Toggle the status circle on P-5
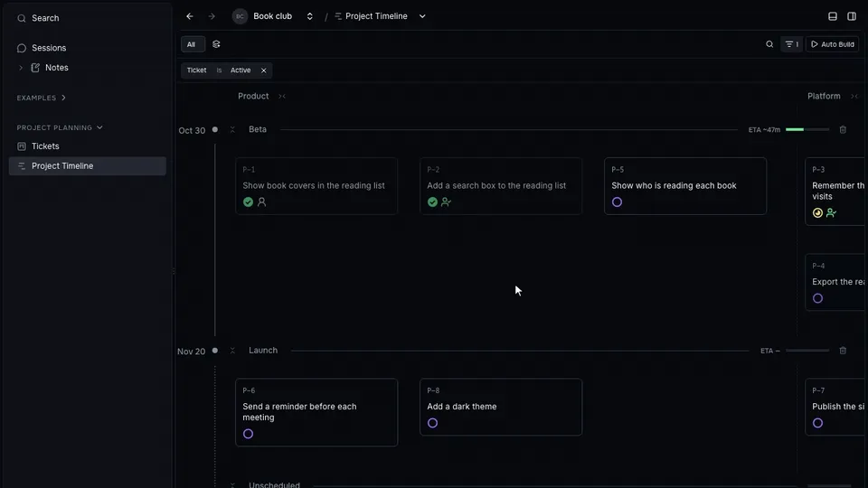Screen dimensions: 868x488 click(617, 202)
